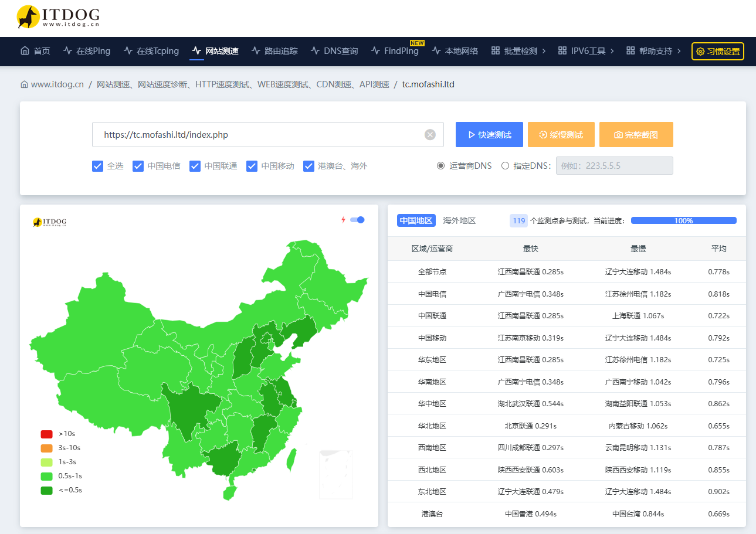
Task: Click the grid icon beside 批量检测
Action: coord(496,51)
